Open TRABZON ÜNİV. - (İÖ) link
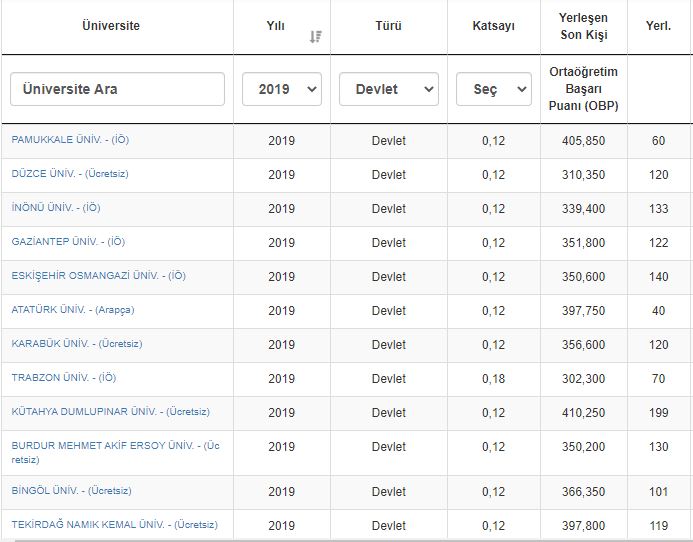The height and width of the screenshot is (542, 693). point(64,378)
